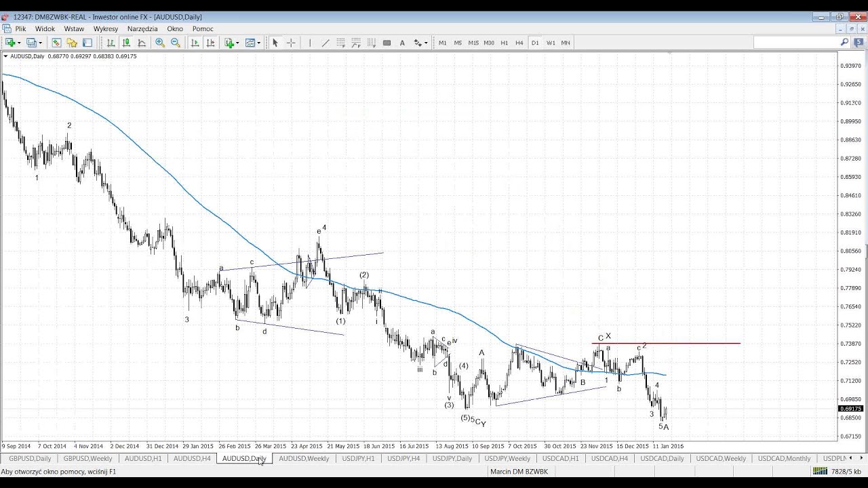Open the Widok menu

click(x=45, y=29)
